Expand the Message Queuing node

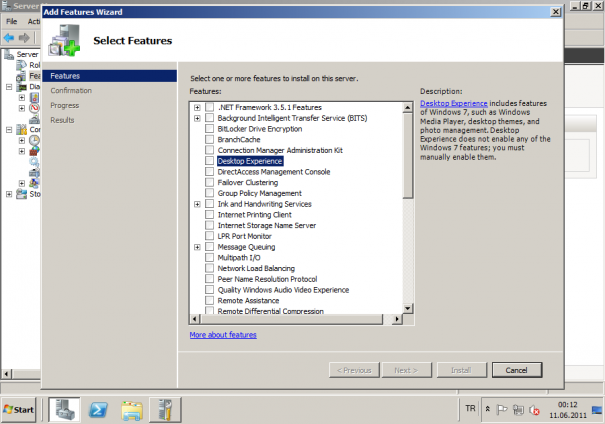(x=197, y=247)
